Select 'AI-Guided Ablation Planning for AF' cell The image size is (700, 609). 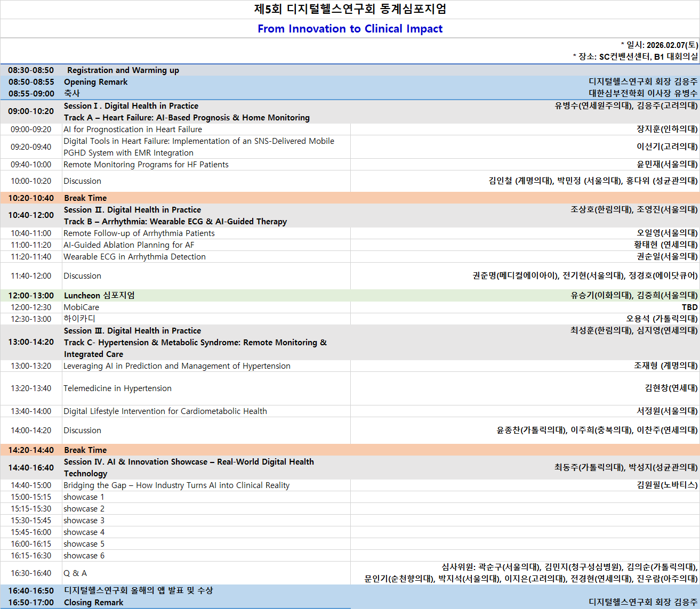coord(128,245)
